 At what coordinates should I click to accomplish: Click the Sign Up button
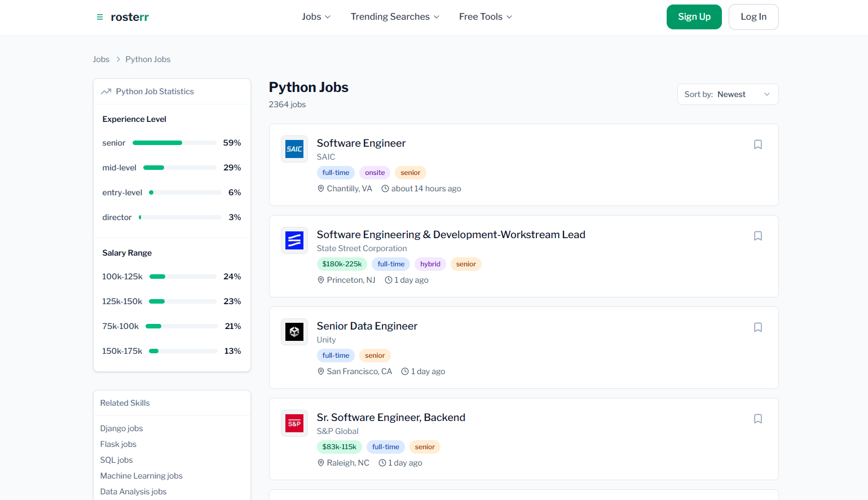(x=694, y=17)
